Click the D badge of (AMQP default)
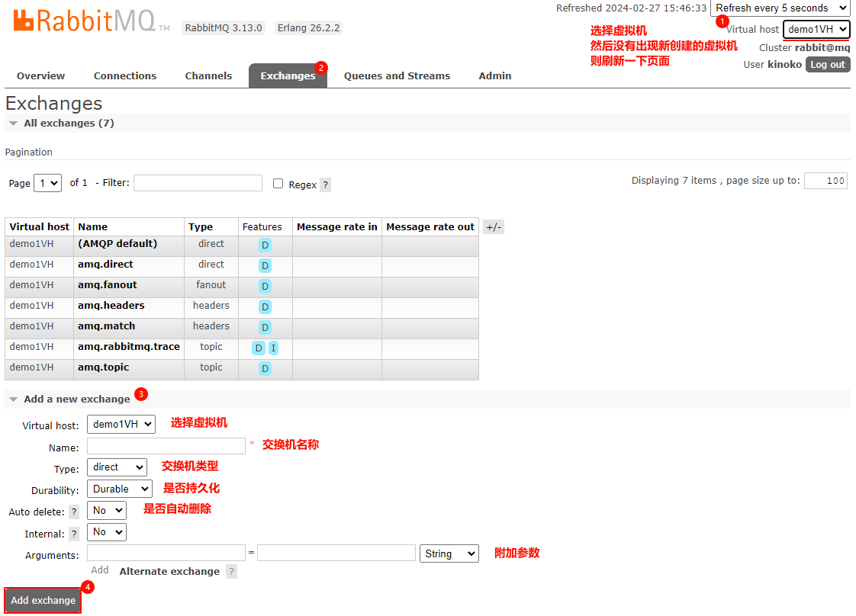The width and height of the screenshot is (856, 616). click(x=265, y=245)
